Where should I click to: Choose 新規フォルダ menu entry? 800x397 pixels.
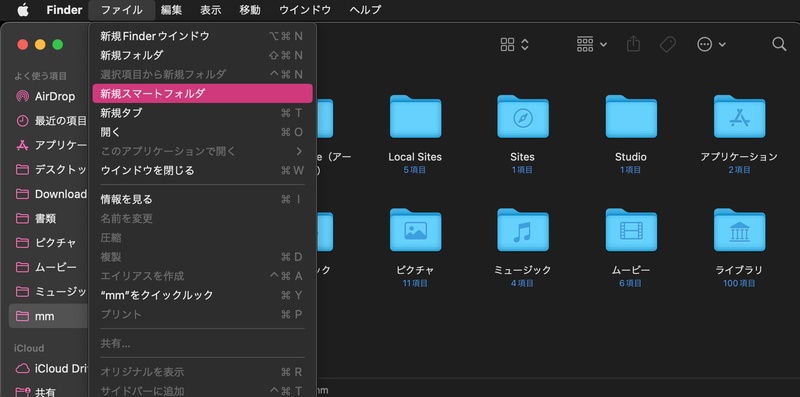click(202, 55)
